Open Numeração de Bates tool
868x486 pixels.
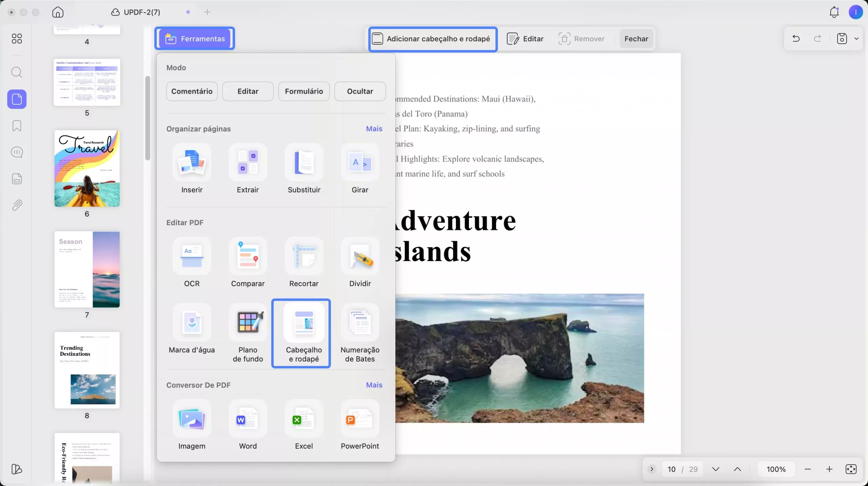360,333
